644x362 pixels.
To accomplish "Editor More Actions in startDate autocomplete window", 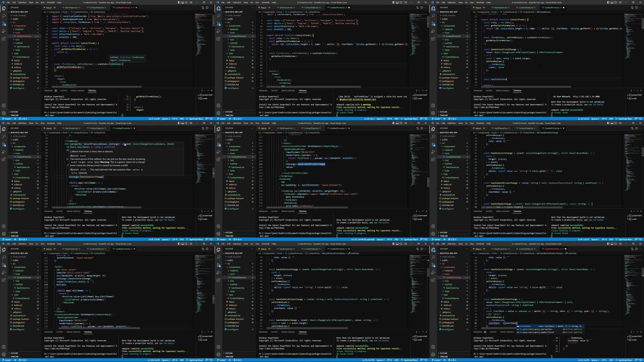I will tap(641, 249).
